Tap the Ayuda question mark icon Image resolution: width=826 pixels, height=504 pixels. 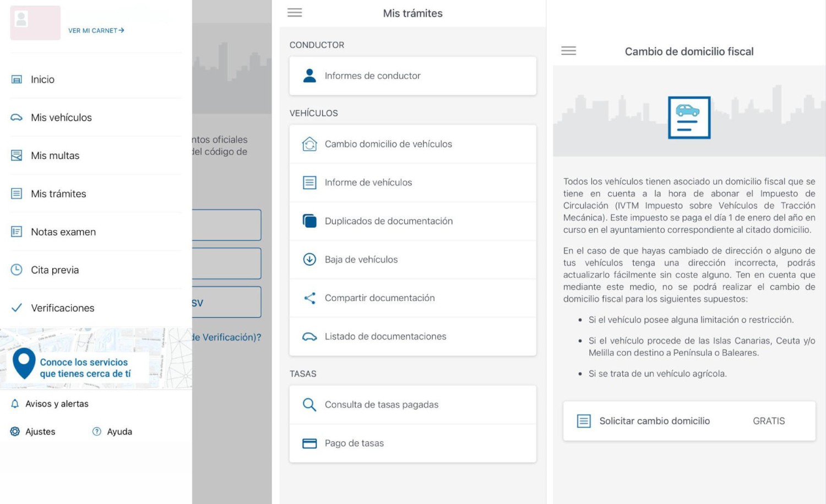coord(97,432)
